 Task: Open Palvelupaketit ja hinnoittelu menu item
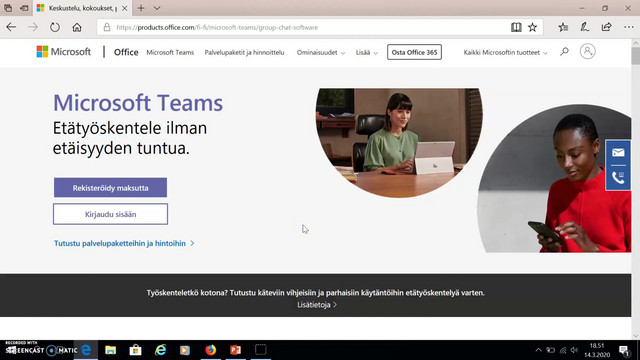pyautogui.click(x=244, y=52)
